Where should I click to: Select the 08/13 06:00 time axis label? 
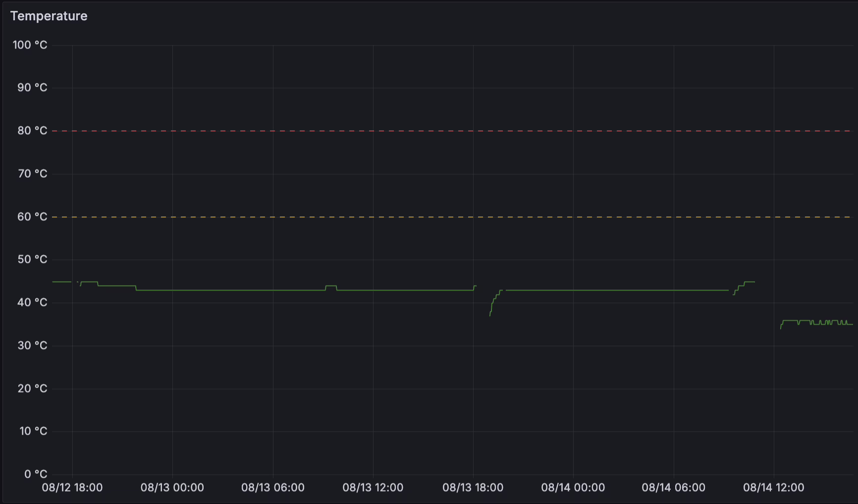273,488
